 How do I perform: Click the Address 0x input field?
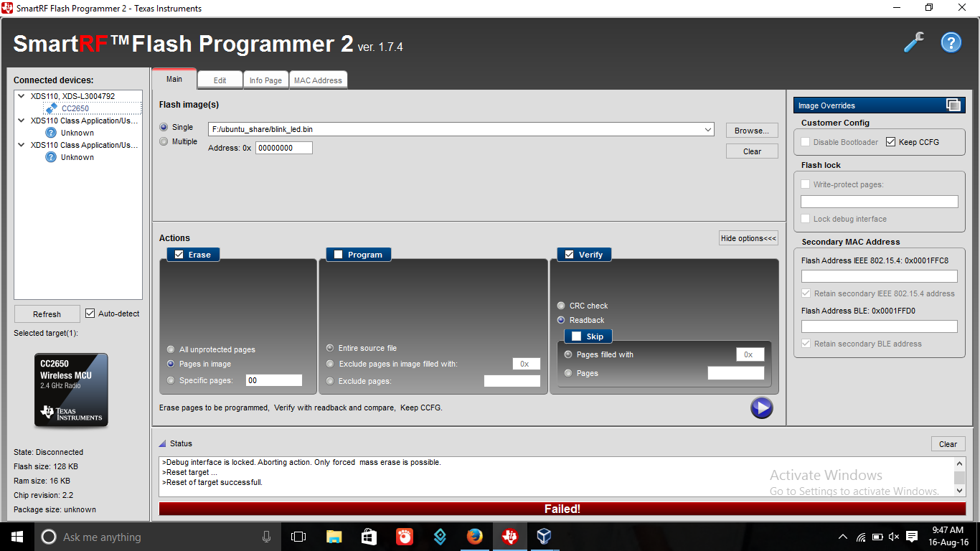pyautogui.click(x=284, y=148)
